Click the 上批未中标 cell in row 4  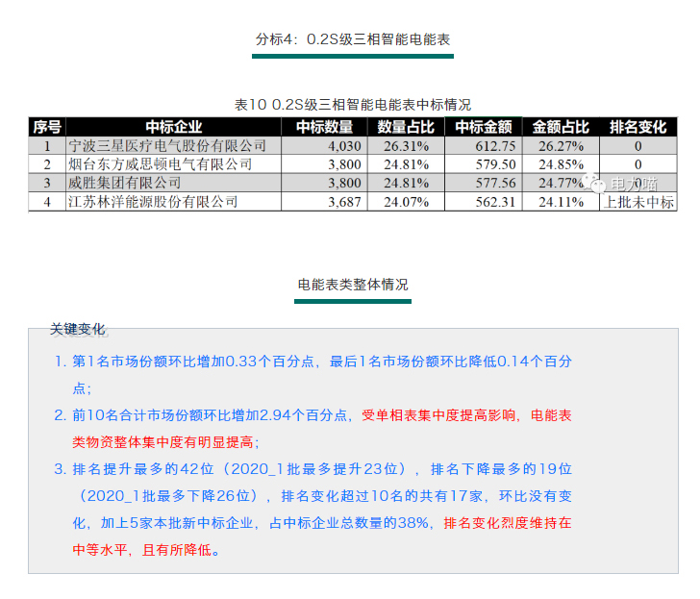(x=637, y=202)
